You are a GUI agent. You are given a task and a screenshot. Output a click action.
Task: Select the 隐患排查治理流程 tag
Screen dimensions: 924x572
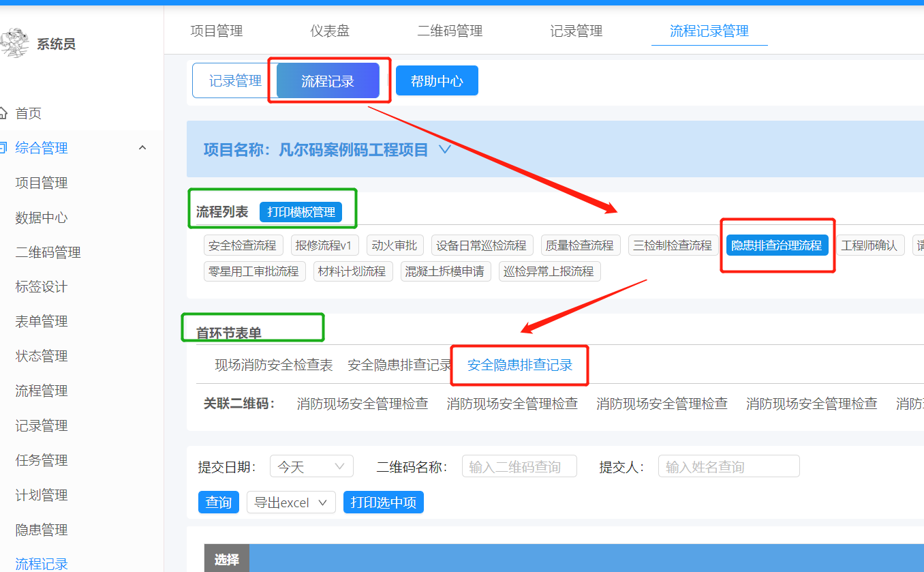click(x=777, y=245)
